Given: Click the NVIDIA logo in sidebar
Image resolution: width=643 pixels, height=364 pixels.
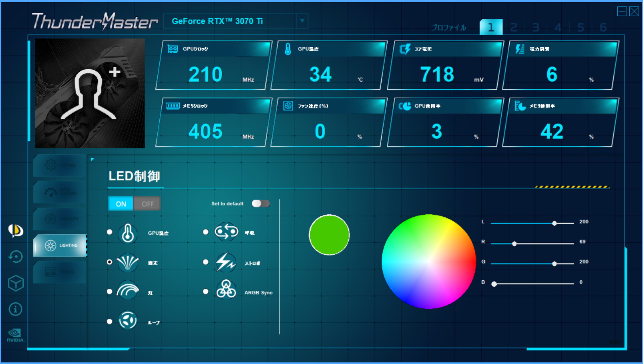Looking at the screenshot, I should tap(15, 336).
